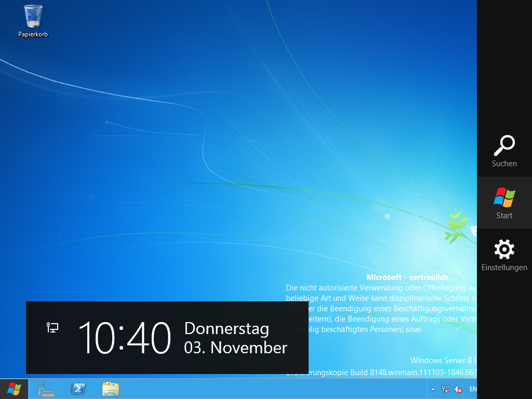Click the 03. November date text
This screenshot has width=532, height=399.
tap(235, 348)
